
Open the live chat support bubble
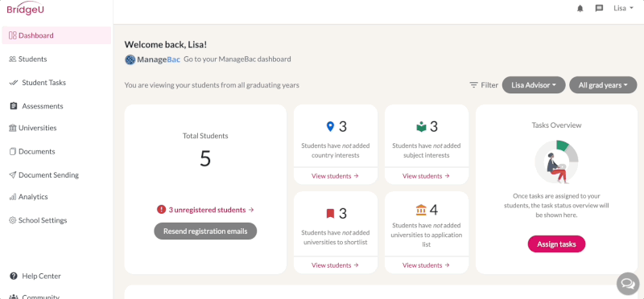(628, 284)
